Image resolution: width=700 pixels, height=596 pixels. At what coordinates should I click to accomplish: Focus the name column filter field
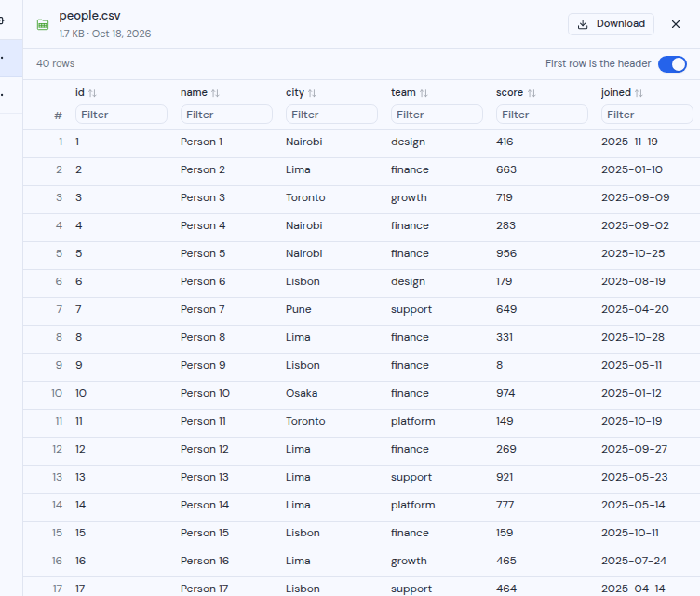coord(226,115)
